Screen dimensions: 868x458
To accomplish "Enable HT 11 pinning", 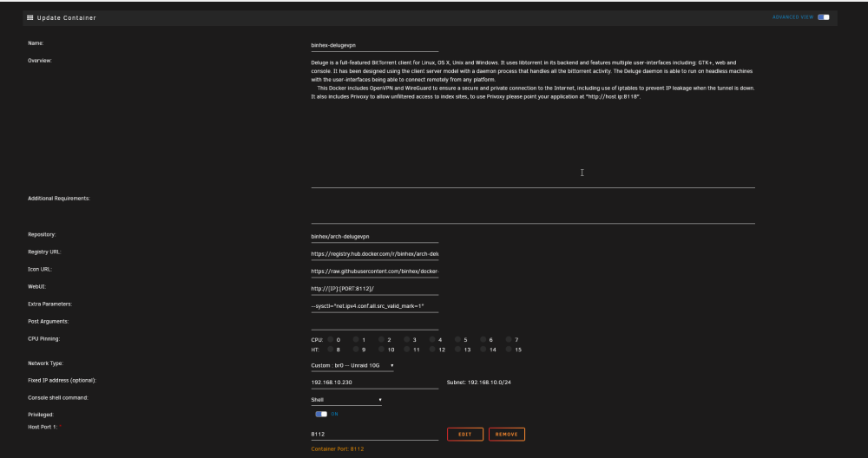I will point(407,350).
